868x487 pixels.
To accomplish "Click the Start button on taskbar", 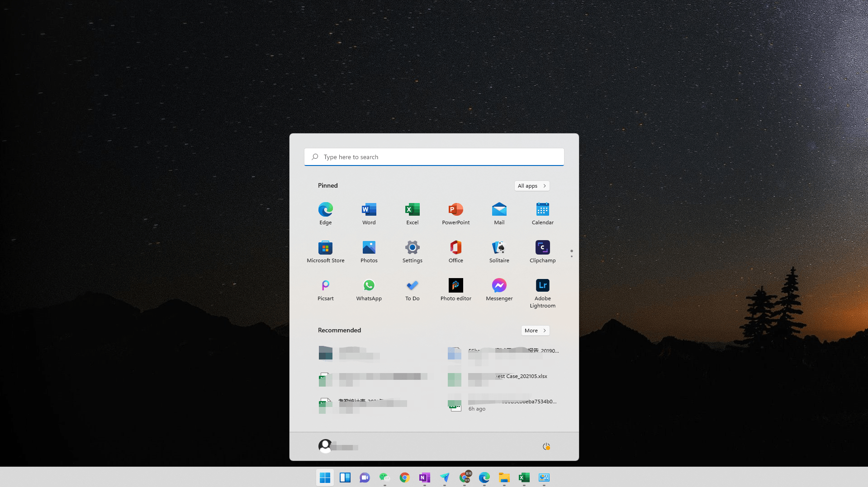I will click(x=325, y=478).
